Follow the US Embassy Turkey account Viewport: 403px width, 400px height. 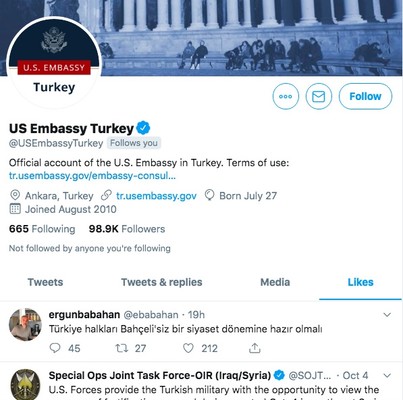365,96
